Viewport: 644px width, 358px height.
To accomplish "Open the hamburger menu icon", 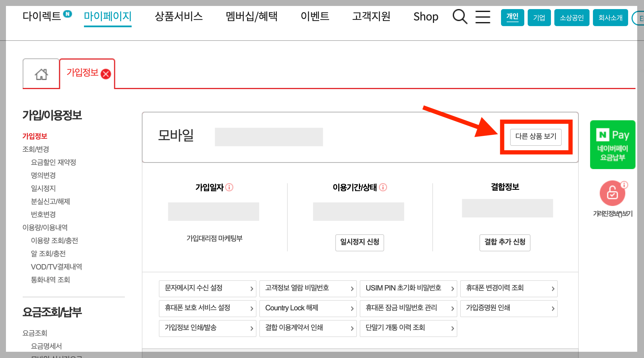I will (483, 17).
